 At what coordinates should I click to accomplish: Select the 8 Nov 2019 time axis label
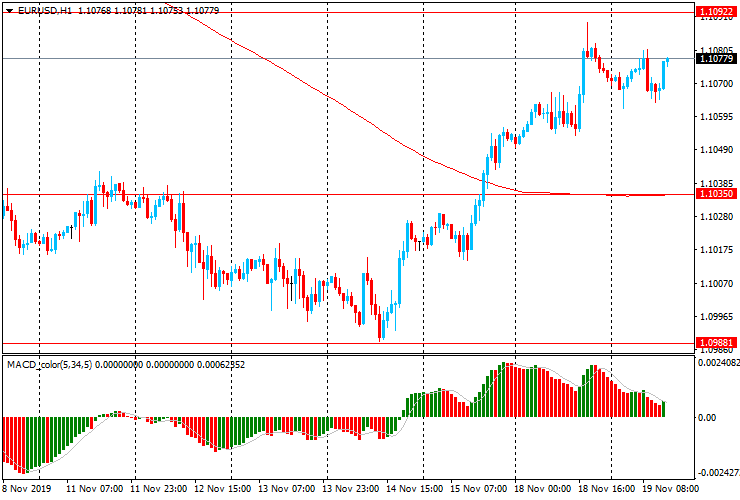[27, 488]
